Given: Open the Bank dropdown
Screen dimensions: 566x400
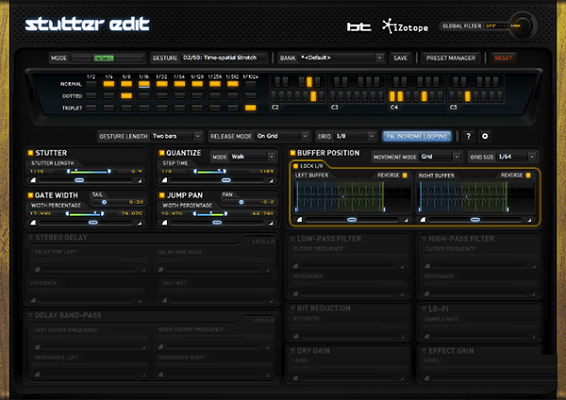Looking at the screenshot, I should pos(341,58).
